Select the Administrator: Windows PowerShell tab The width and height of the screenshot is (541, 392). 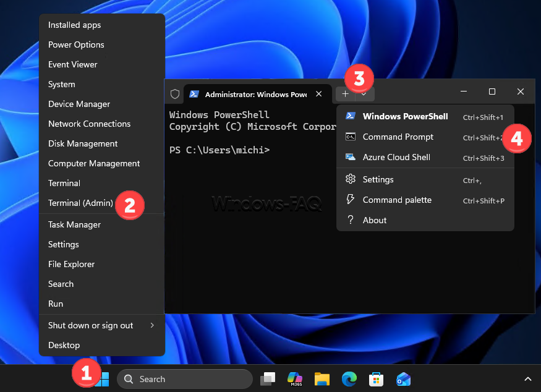click(x=257, y=94)
